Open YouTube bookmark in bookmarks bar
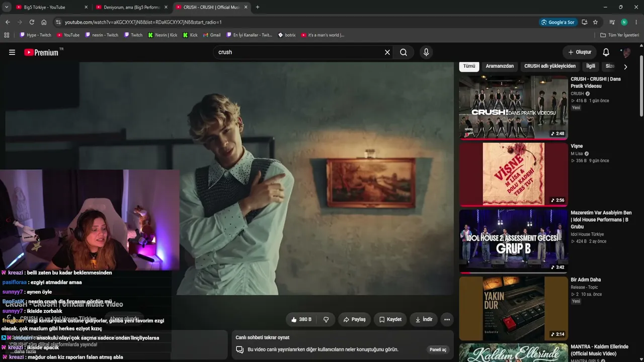The width and height of the screenshot is (644, 362). pos(68,35)
